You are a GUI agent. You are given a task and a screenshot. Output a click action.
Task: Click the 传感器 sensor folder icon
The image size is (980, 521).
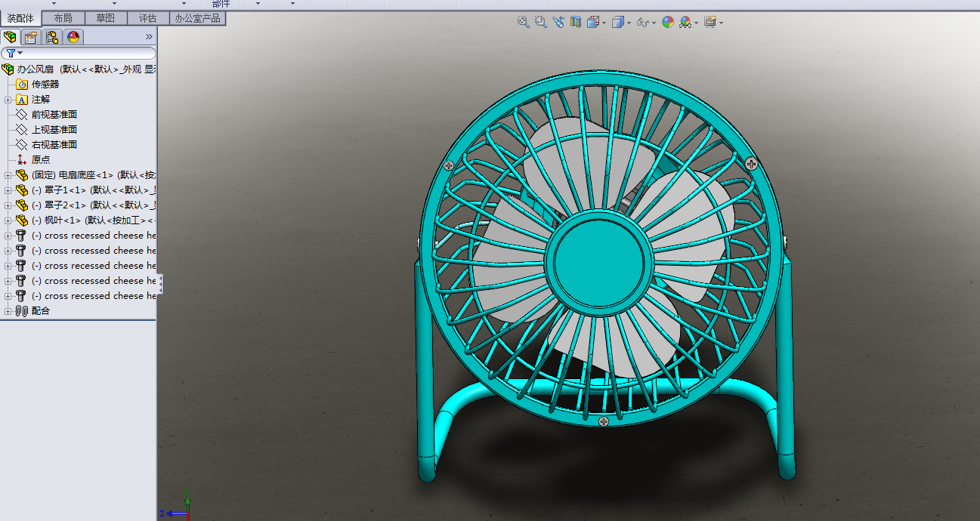click(x=22, y=85)
